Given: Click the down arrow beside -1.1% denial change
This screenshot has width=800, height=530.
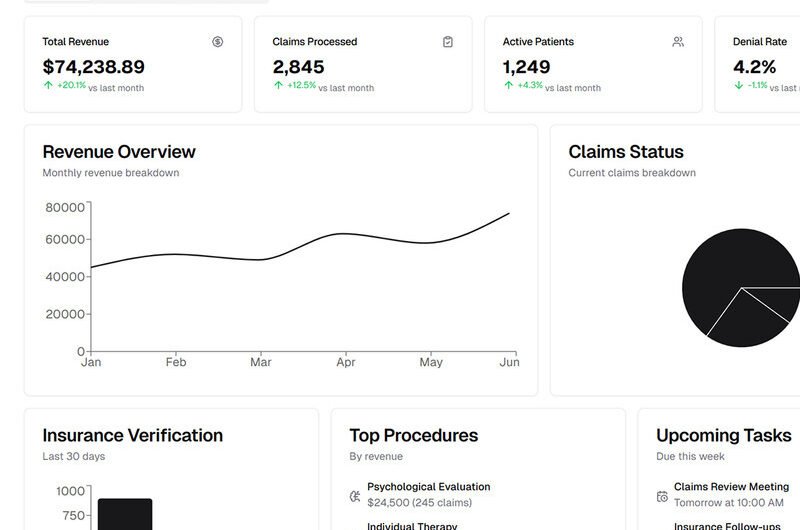Looking at the screenshot, I should [x=738, y=86].
